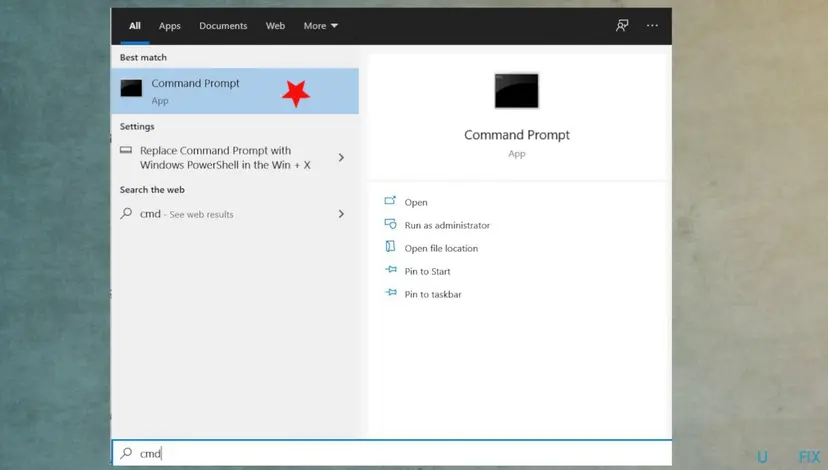Viewport: 828px width, 470px height.
Task: Switch to the Apps search tab
Action: [x=170, y=26]
